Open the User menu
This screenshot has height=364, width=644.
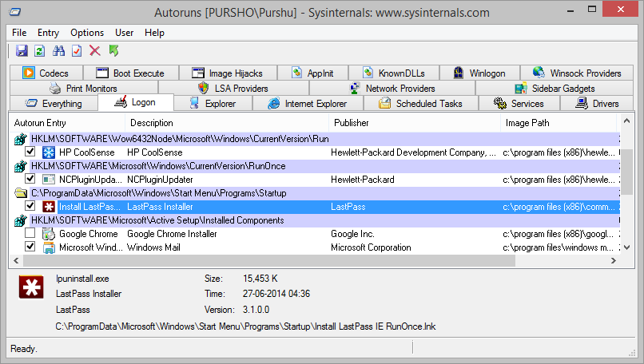(x=124, y=33)
